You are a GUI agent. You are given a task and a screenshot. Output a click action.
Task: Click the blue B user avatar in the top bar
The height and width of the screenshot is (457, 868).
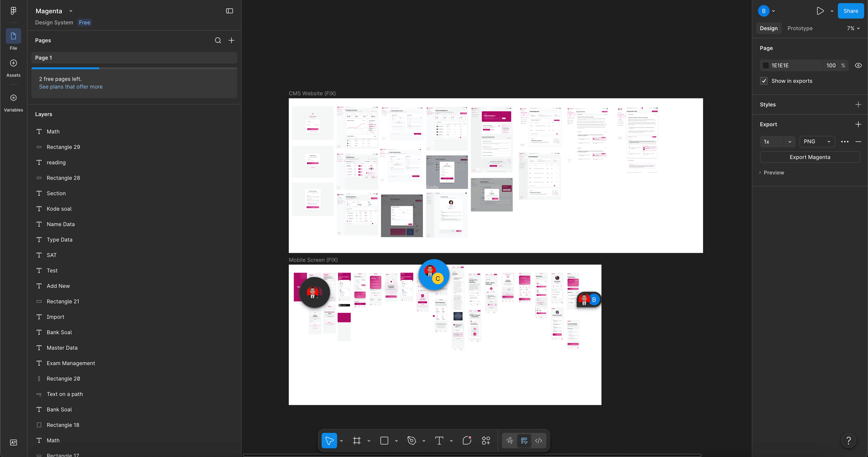click(764, 11)
